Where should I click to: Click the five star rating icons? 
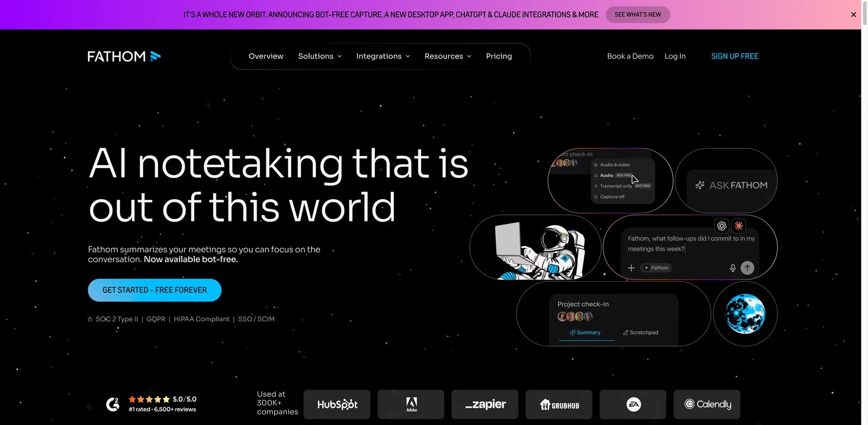pos(149,399)
